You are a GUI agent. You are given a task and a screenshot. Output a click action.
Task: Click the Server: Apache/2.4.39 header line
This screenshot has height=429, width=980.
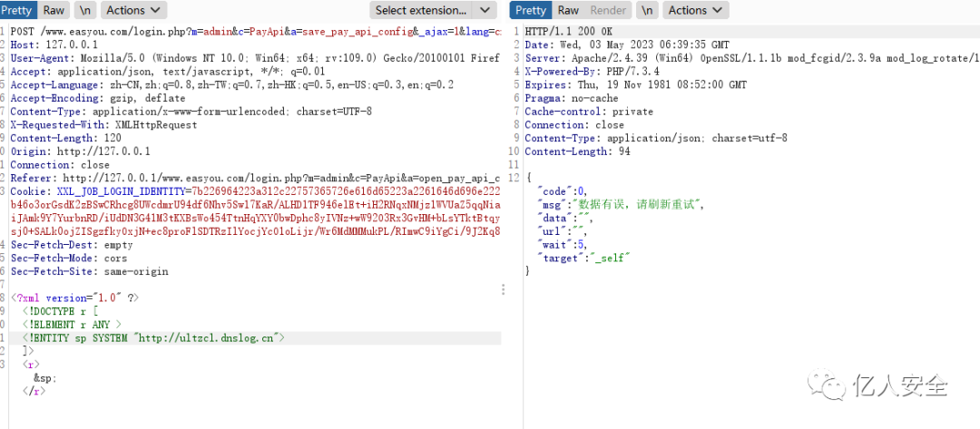pos(752,58)
